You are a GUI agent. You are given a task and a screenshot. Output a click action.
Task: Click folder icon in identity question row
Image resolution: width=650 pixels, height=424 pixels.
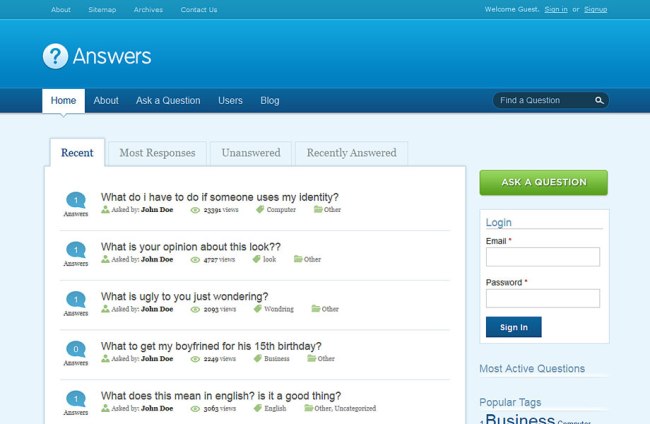tap(318, 209)
